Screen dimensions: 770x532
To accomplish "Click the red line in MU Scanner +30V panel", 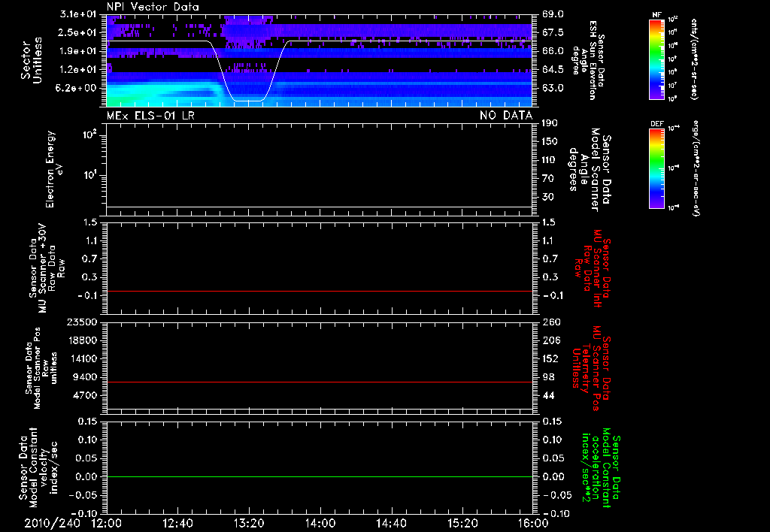I will tap(319, 291).
